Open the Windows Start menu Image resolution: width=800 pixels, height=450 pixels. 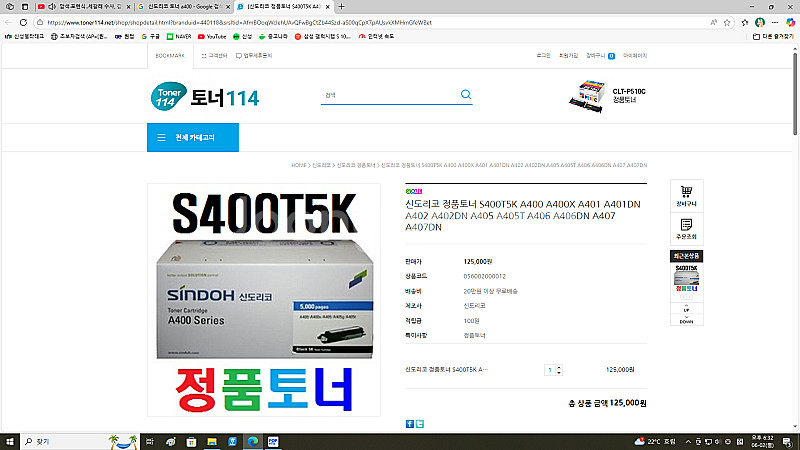pyautogui.click(x=10, y=441)
